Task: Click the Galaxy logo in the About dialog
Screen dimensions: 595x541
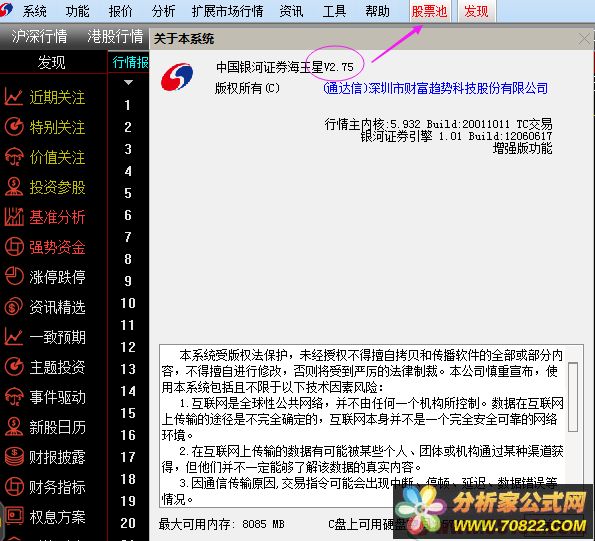Action: click(x=177, y=77)
